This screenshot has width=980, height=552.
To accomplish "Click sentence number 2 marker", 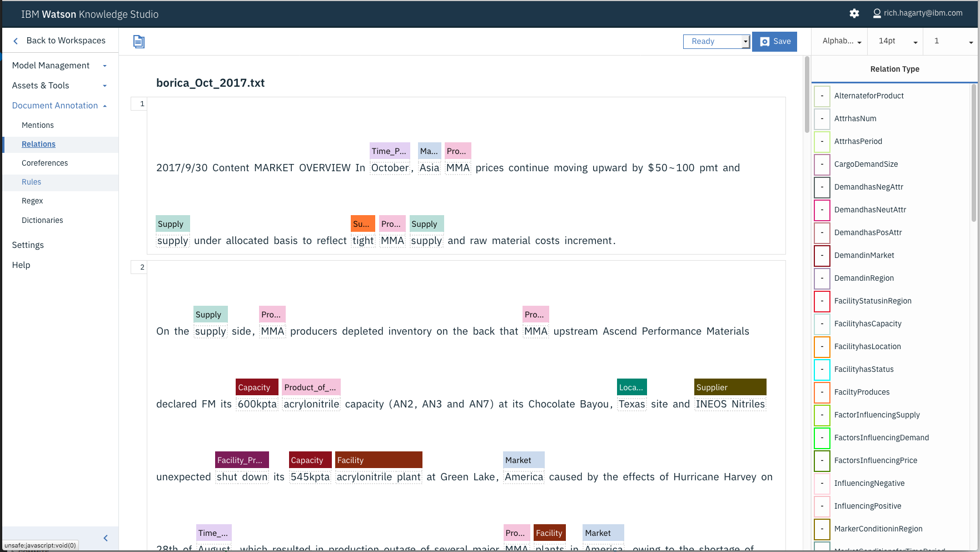I will 139,267.
